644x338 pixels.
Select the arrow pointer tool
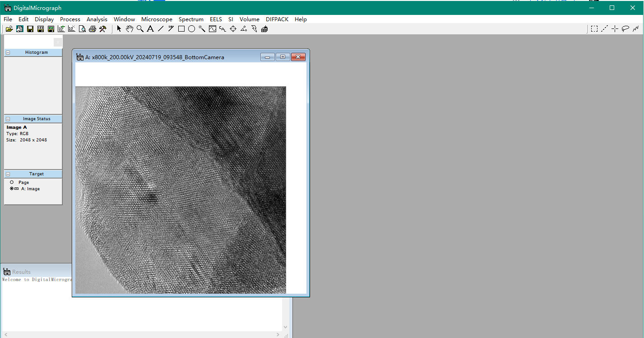tap(119, 28)
